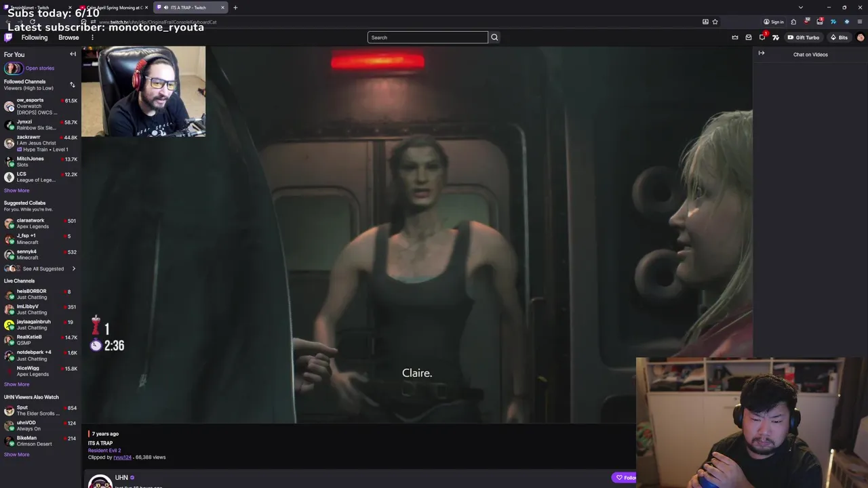Open RealKatieB live channel
The width and height of the screenshot is (868, 488).
[41, 340]
